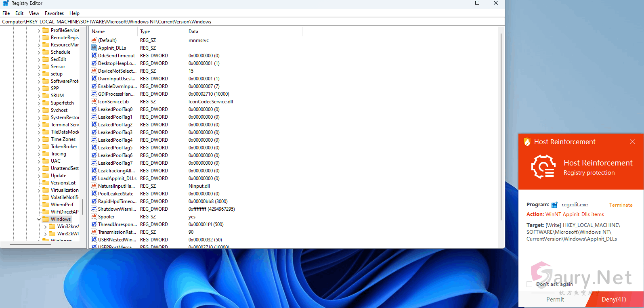
Task: Close the Host Reinforcement popup
Action: point(632,142)
